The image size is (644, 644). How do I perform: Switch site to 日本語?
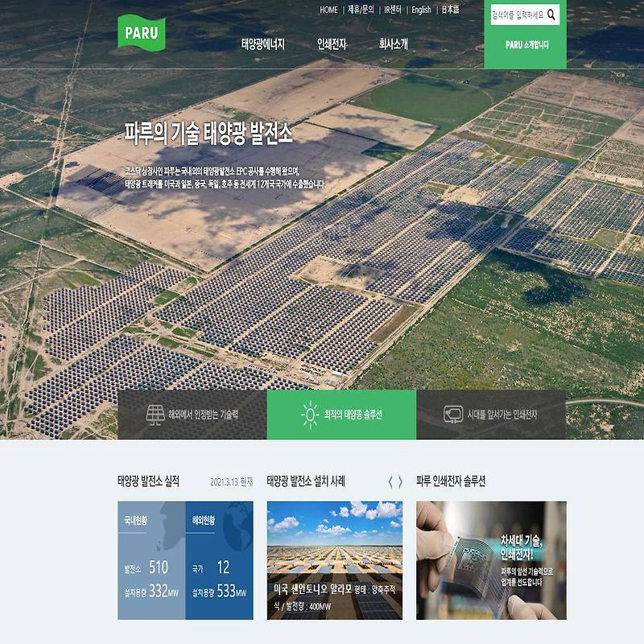tap(451, 10)
